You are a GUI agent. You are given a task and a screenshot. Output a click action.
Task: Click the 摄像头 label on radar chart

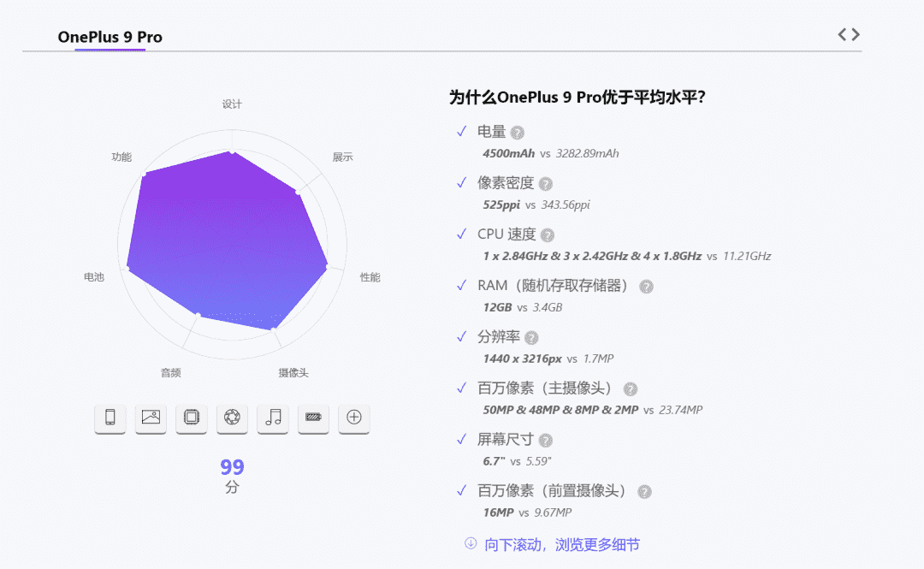[x=293, y=373]
